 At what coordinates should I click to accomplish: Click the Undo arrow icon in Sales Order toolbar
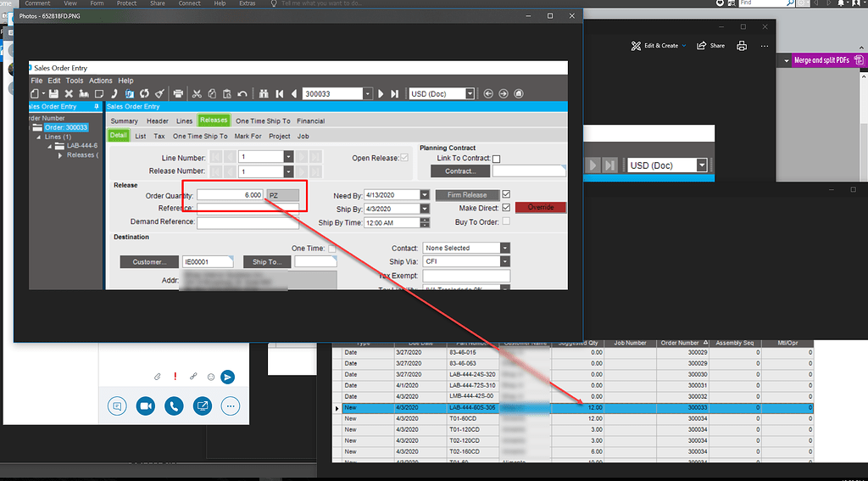tap(242, 93)
